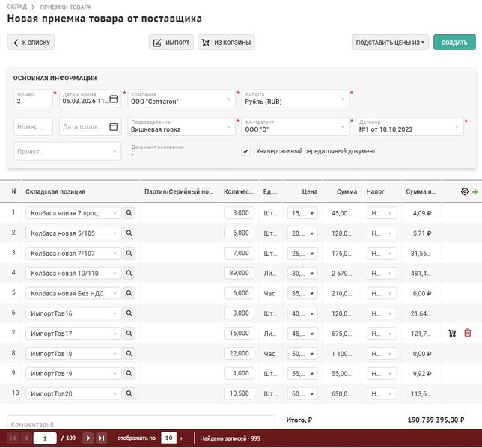Open search for Колбаса новая 7/107 row
Viewport: 482px width, 448px height.
point(129,254)
